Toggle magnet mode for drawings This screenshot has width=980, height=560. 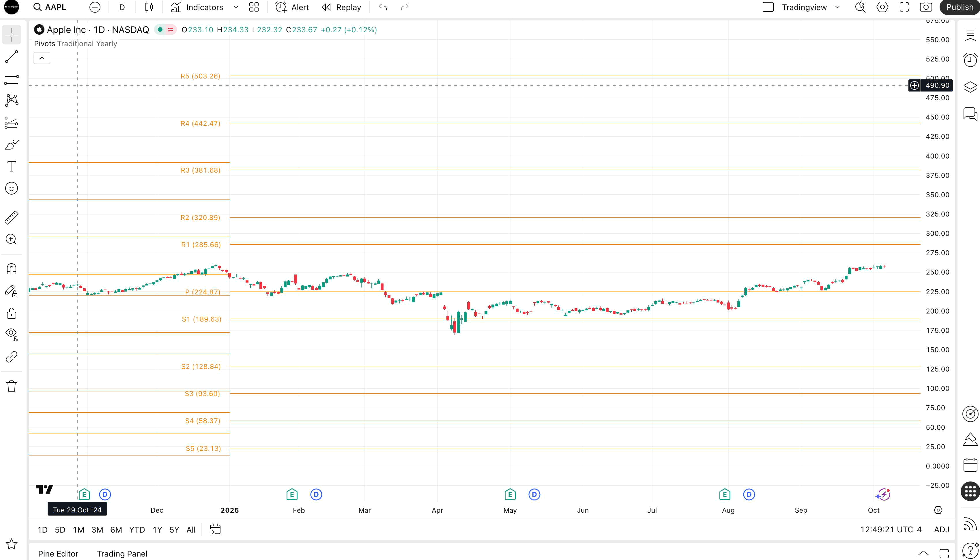[x=12, y=268]
